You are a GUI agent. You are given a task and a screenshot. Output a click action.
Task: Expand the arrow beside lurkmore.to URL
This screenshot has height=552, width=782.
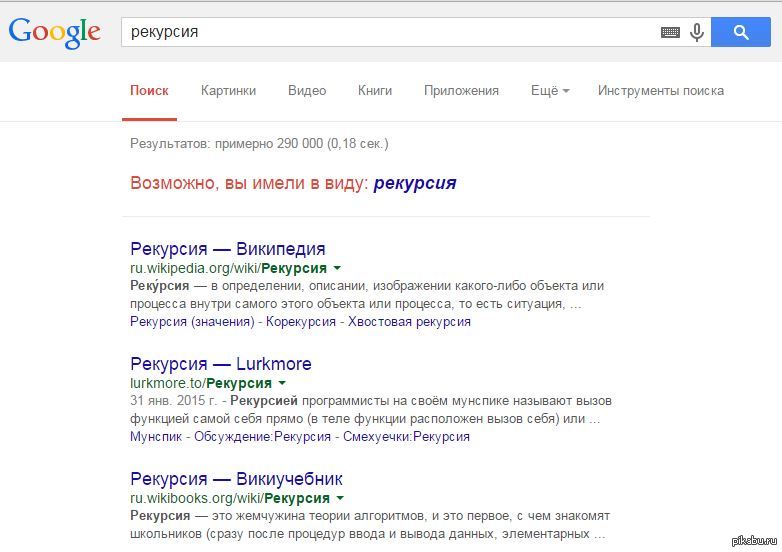(282, 383)
